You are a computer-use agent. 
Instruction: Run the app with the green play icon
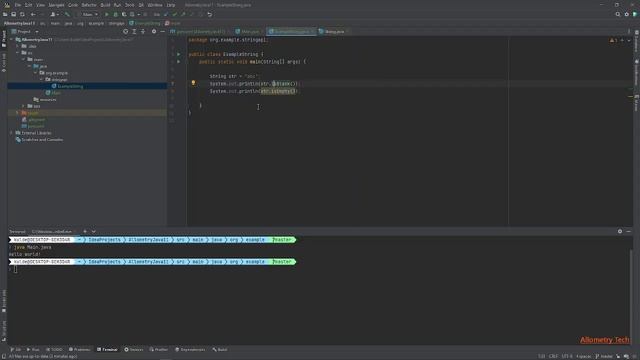pos(107,14)
